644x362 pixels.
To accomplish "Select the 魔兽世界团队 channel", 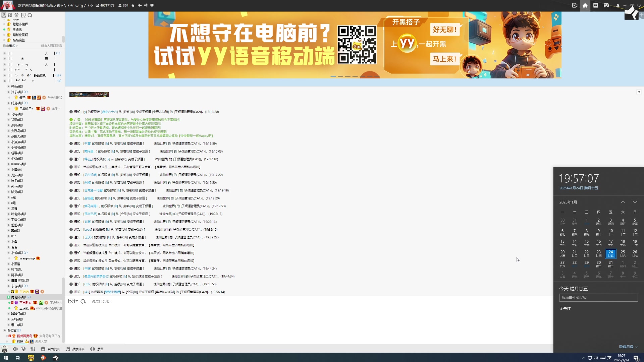I will (20, 281).
